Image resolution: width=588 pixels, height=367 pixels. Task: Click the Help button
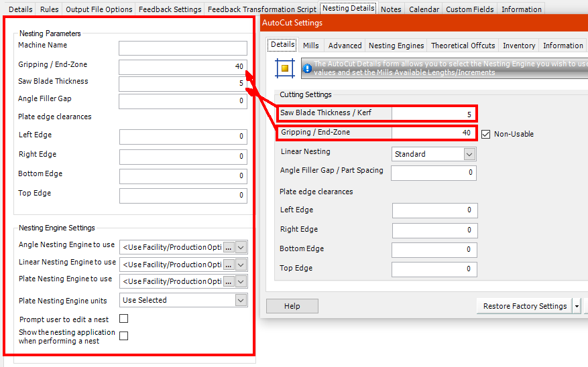[292, 306]
